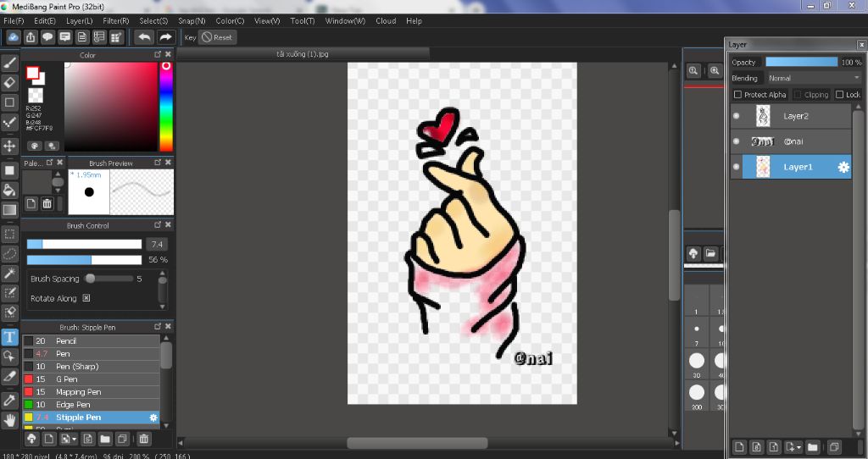Image resolution: width=868 pixels, height=459 pixels.
Task: Click the layer Opacity slider bar
Action: point(802,62)
